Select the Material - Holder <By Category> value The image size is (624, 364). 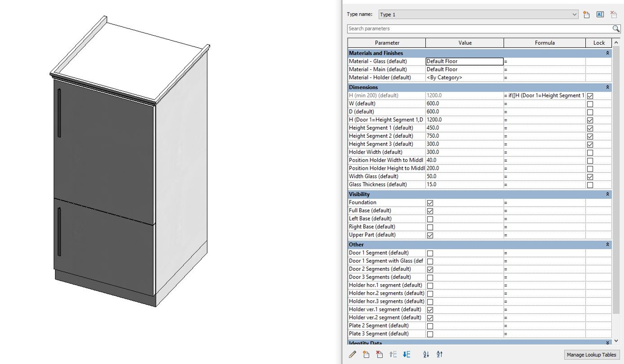(465, 78)
